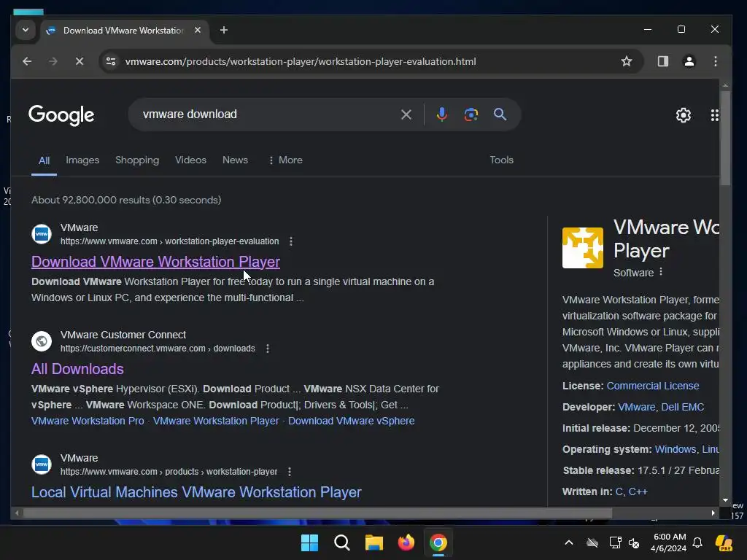Switch to News results
The image size is (747, 560).
[235, 160]
